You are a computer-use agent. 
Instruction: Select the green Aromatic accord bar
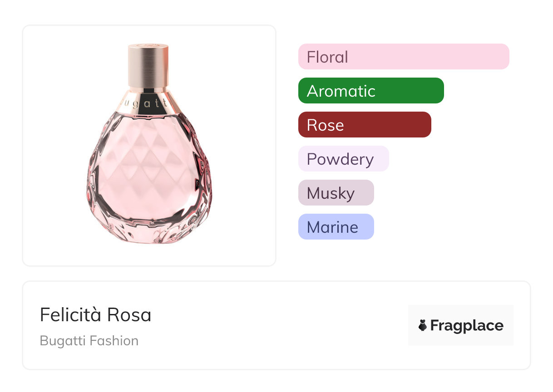[x=370, y=91]
